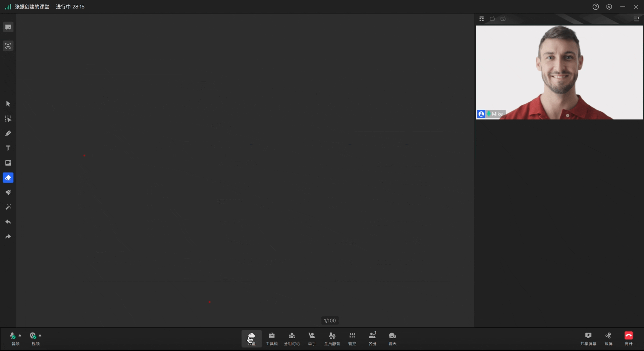Expand the 音频 audio options arrow
The image size is (644, 351).
(x=20, y=336)
